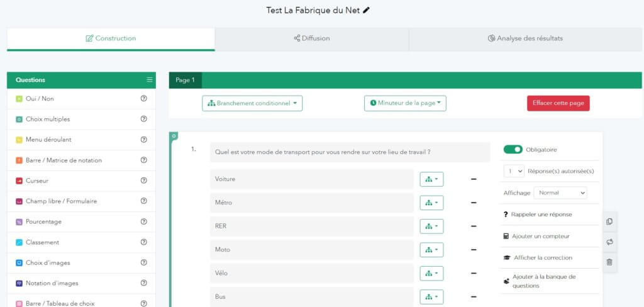Open the help icon next to Oui / Non
644x307 pixels.
pos(143,99)
